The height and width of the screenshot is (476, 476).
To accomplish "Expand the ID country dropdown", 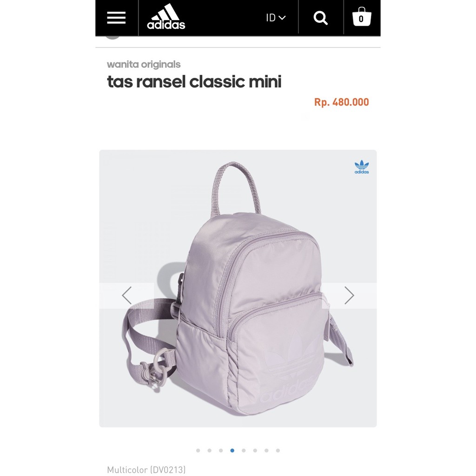I will (276, 18).
